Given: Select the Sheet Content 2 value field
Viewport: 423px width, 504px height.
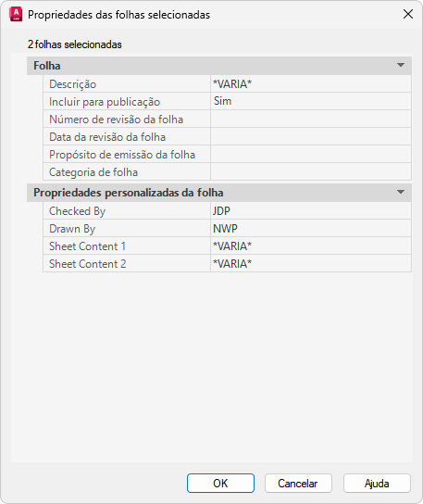Looking at the screenshot, I should click(x=311, y=263).
